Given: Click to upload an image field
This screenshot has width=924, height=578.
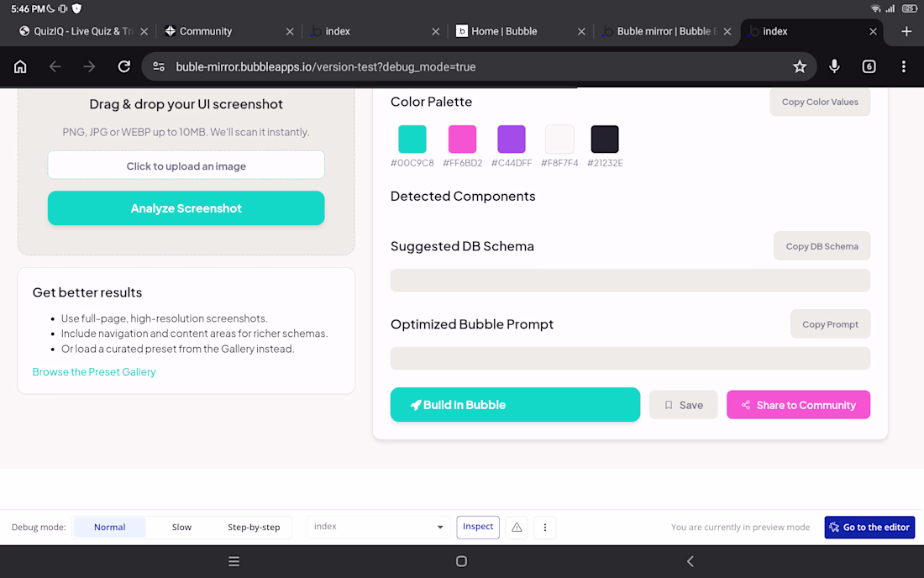Looking at the screenshot, I should point(186,166).
